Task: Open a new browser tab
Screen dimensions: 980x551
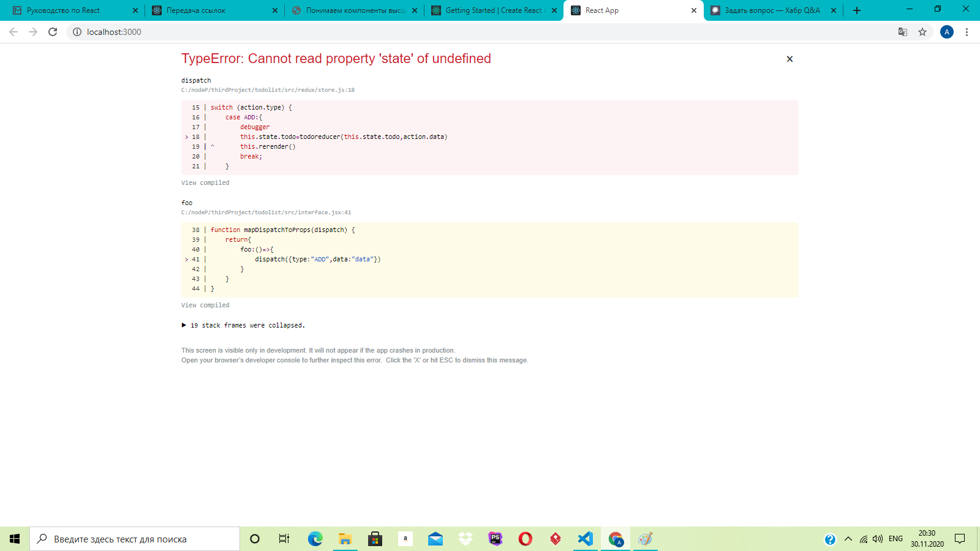Action: click(857, 10)
